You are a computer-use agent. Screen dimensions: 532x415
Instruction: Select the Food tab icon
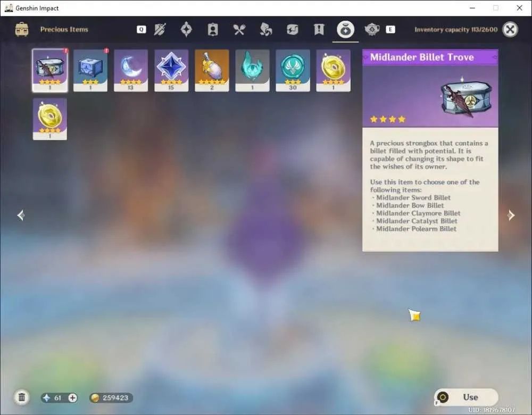point(239,29)
